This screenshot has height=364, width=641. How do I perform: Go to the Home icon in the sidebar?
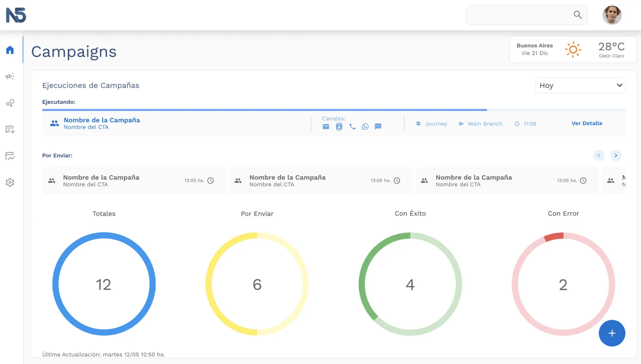point(10,50)
